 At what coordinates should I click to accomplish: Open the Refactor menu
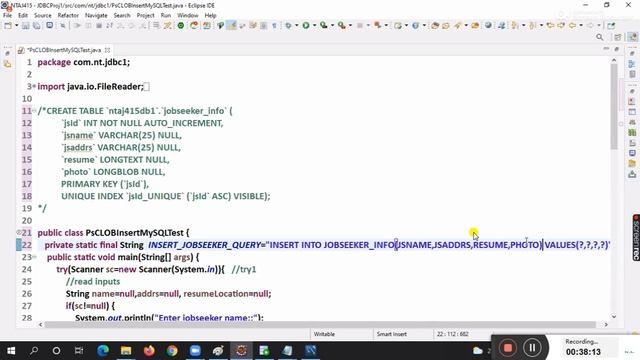point(68,16)
